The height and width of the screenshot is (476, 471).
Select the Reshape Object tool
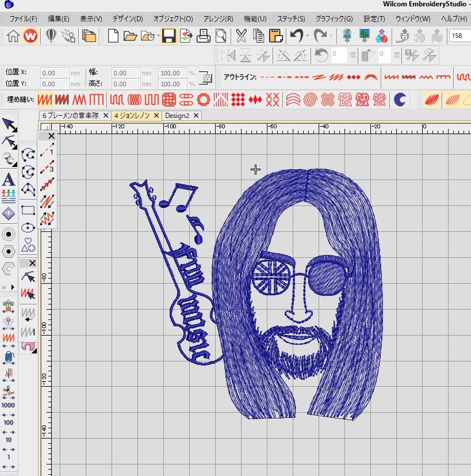9,142
